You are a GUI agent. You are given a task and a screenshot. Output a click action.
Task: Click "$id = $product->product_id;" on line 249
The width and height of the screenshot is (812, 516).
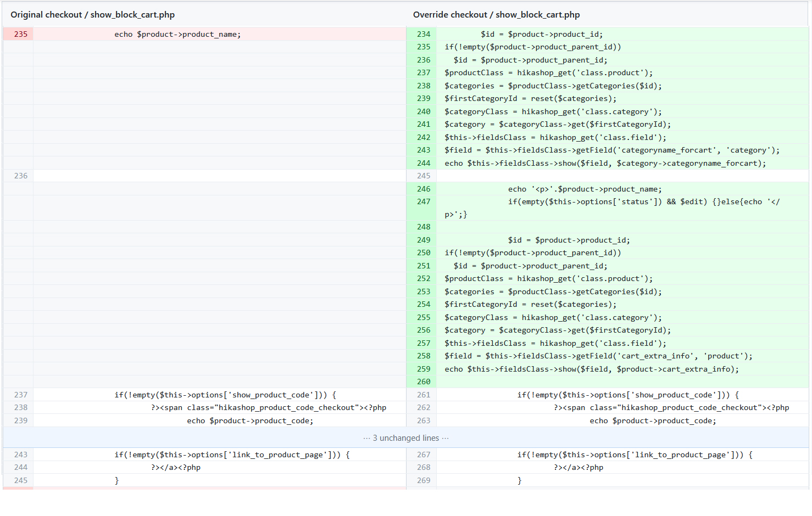pyautogui.click(x=569, y=240)
